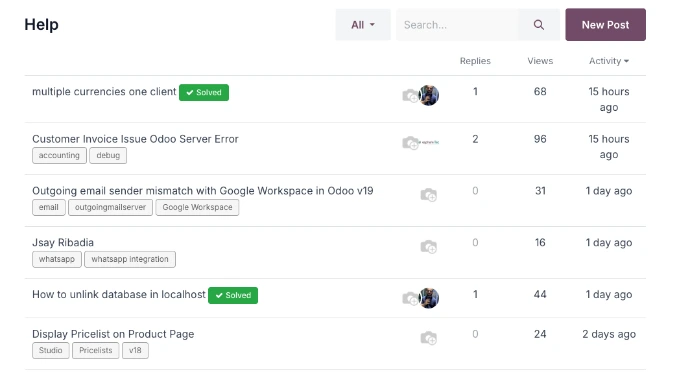Open the 'Jsay Ribadia' post
The image size is (690, 372).
[x=63, y=243]
